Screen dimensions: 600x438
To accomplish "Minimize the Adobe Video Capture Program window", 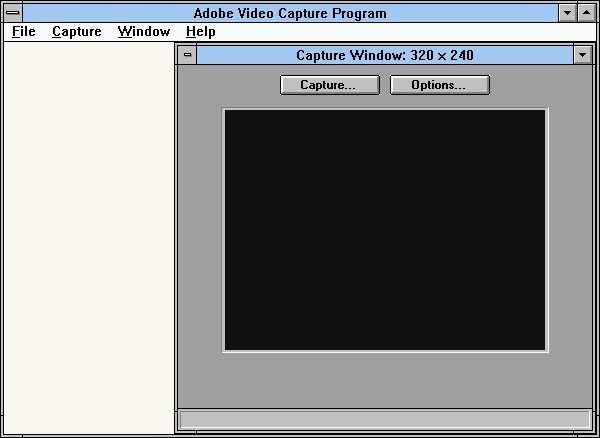I will 567,13.
